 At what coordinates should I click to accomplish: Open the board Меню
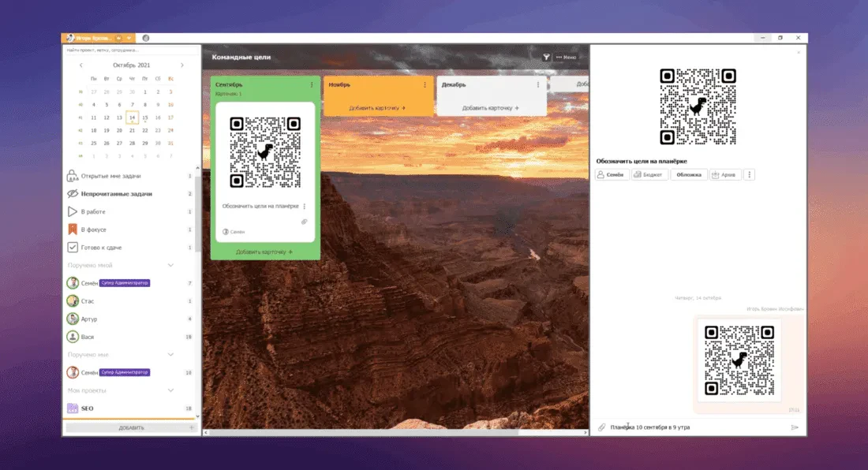click(x=567, y=57)
